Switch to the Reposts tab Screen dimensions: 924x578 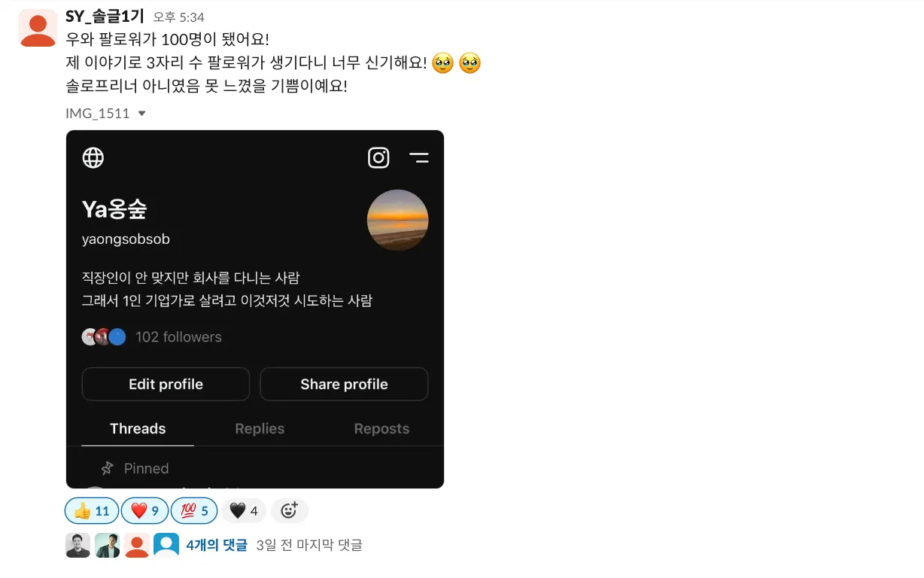click(x=381, y=428)
